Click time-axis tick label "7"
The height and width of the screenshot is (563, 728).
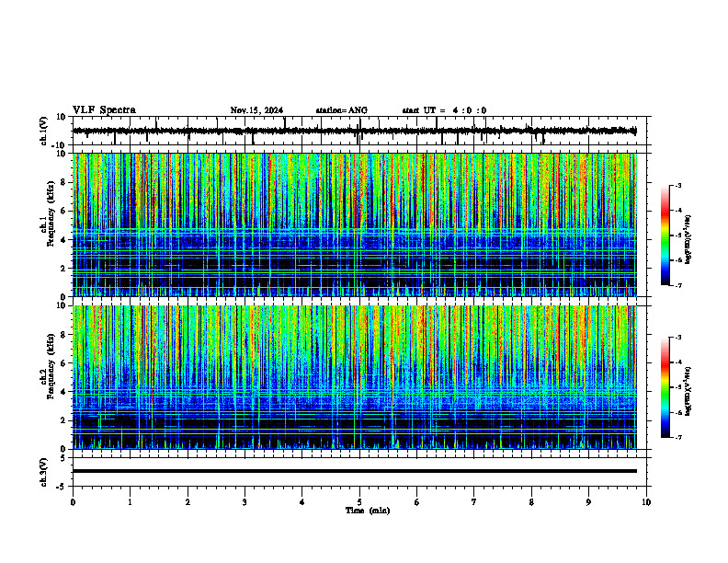click(474, 502)
